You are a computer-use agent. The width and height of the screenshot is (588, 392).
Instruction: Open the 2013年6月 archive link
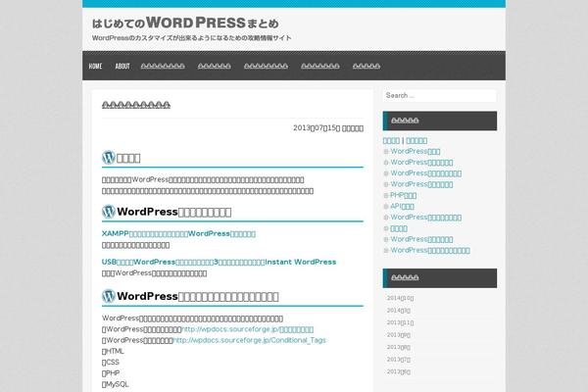[399, 371]
